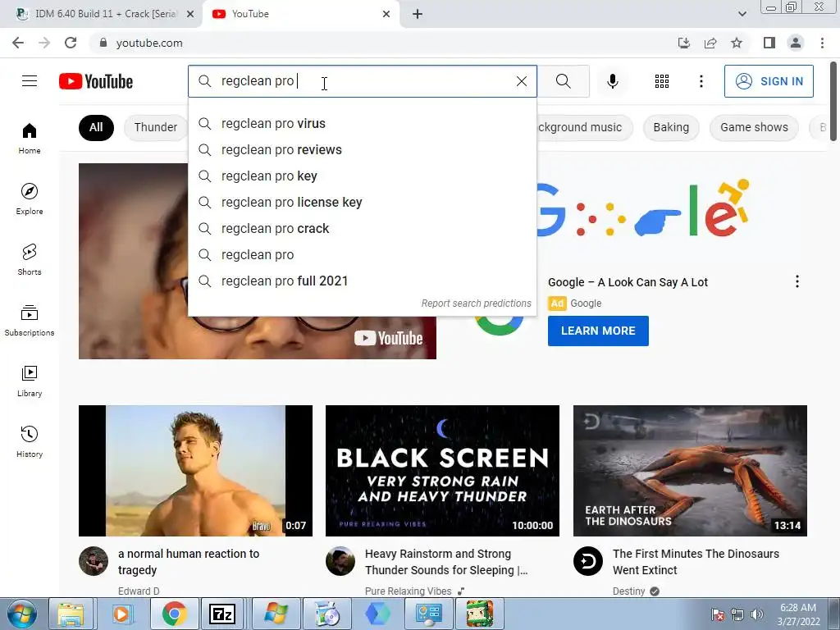Click the SIGN IN button

[769, 81]
